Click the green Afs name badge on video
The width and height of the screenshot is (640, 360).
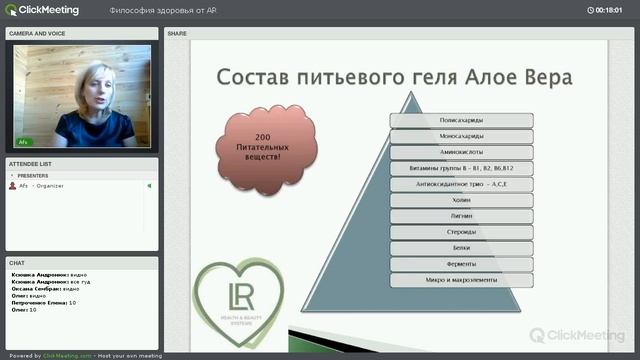[x=23, y=142]
